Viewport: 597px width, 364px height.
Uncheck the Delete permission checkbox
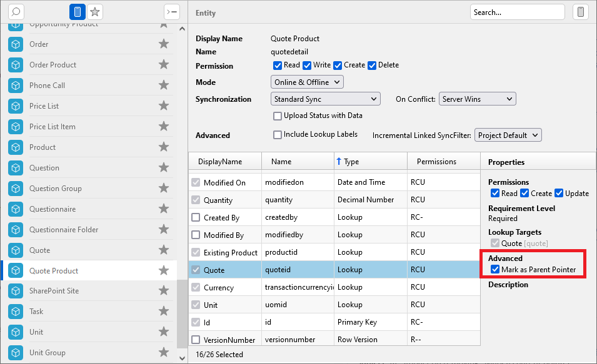[x=372, y=66]
